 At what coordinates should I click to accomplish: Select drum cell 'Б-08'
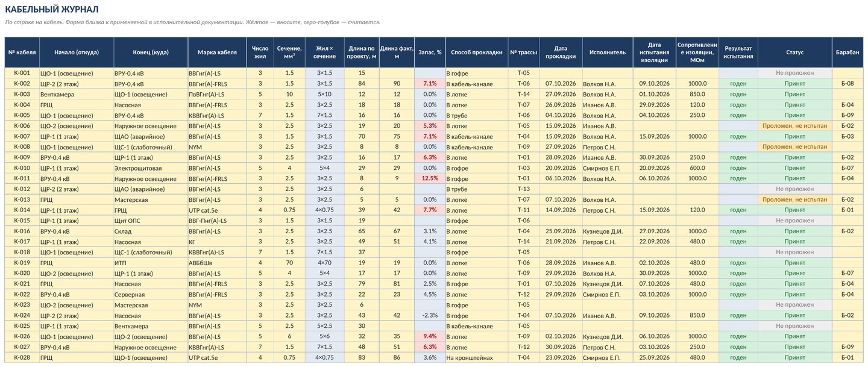(x=848, y=84)
